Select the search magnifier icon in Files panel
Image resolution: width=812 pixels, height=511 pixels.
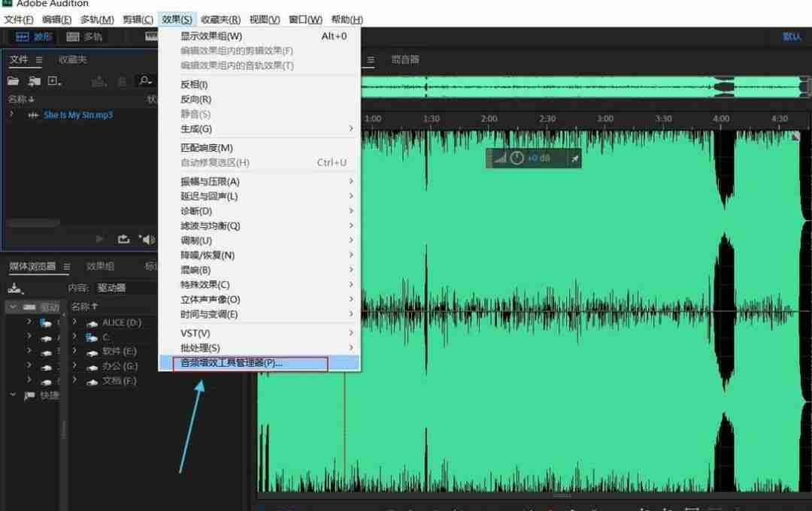pyautogui.click(x=144, y=81)
